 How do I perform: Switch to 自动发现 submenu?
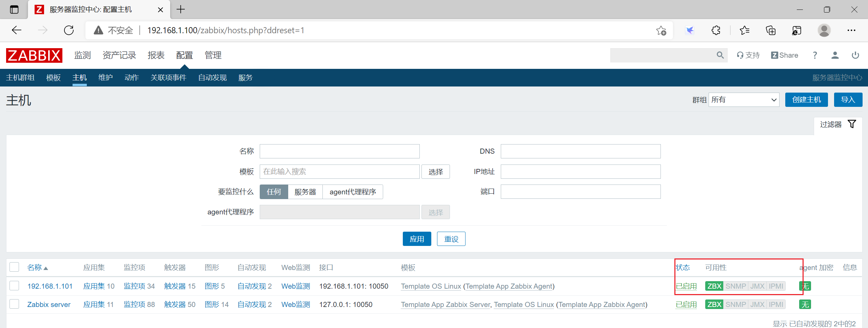[212, 78]
